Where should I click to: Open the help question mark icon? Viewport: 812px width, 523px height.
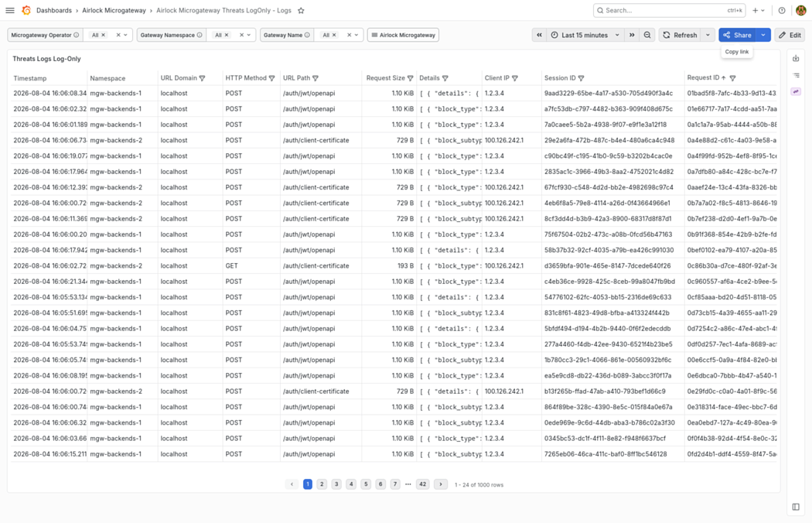(781, 10)
